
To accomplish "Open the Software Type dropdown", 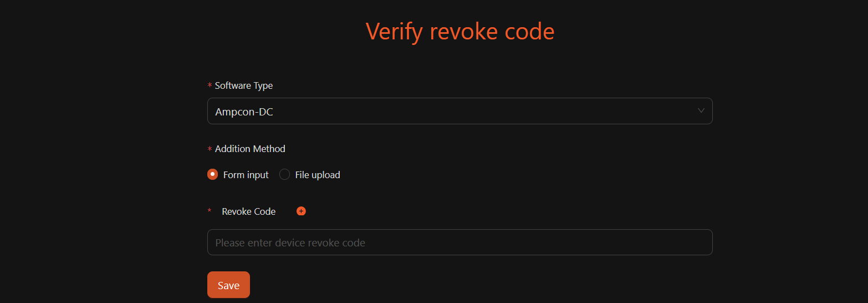I will click(459, 111).
